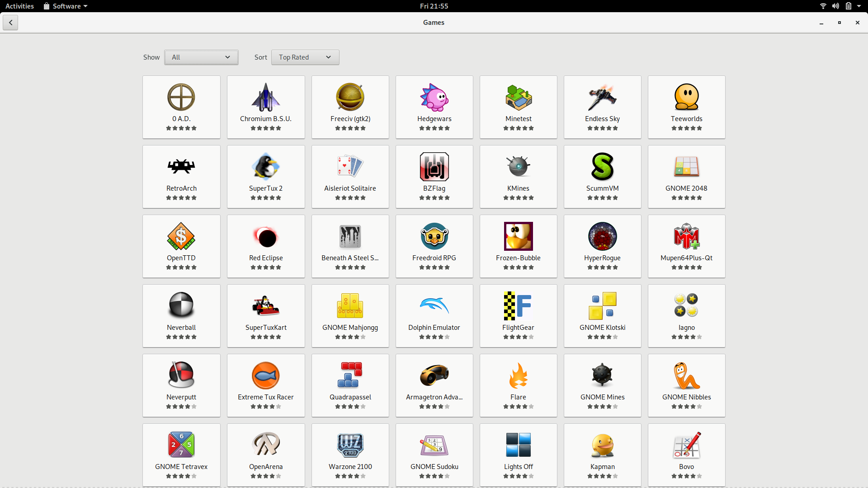Image resolution: width=868 pixels, height=488 pixels.
Task: Click the Armagetron Advanced bike icon
Action: click(434, 375)
